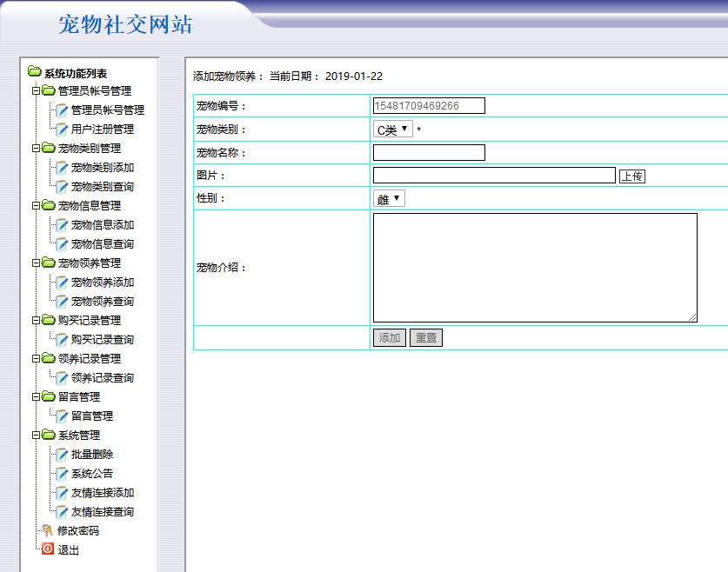This screenshot has height=572, width=728.
Task: Collapse the 宠物类别管理 tree node
Action: [36, 148]
